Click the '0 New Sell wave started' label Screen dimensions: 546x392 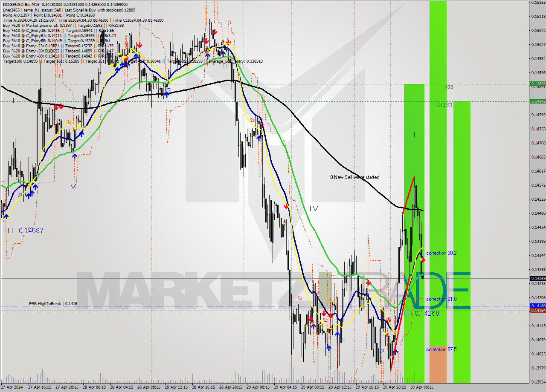coord(354,177)
